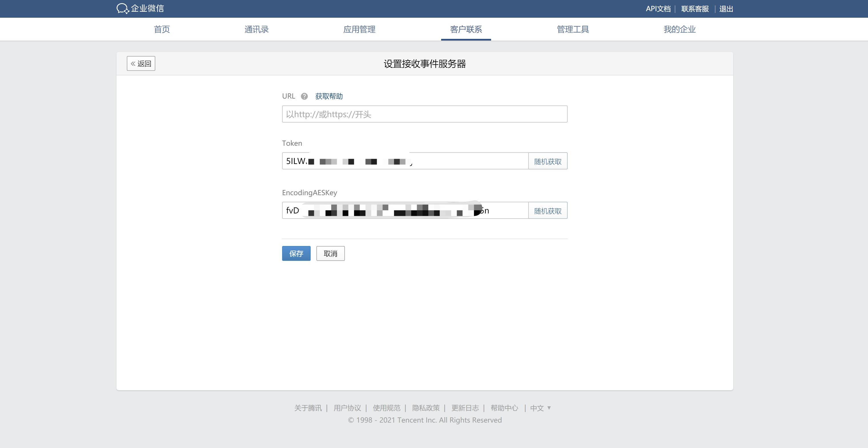The width and height of the screenshot is (868, 448).
Task: Open the API文档 link
Action: (658, 9)
